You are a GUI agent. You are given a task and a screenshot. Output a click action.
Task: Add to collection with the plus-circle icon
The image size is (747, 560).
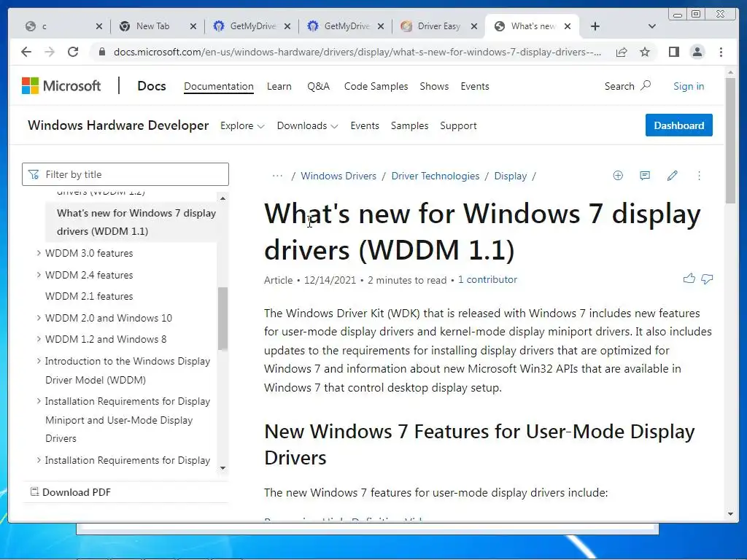click(618, 176)
